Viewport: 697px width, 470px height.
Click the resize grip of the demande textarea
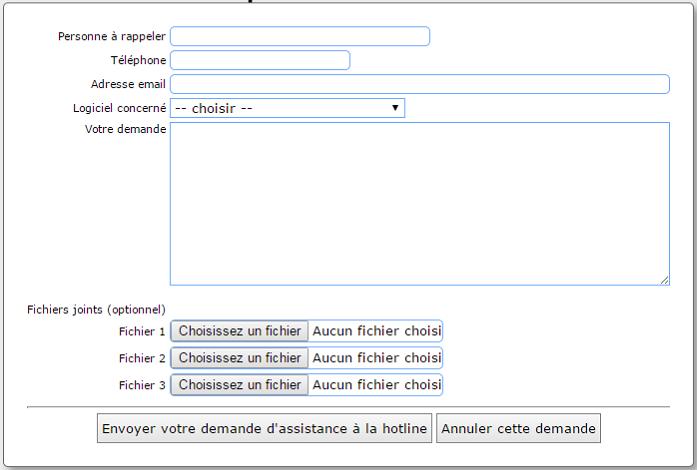tap(664, 281)
